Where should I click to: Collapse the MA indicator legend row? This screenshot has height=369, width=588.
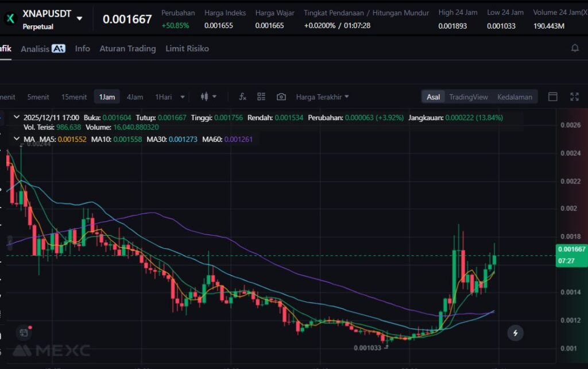[x=16, y=139]
